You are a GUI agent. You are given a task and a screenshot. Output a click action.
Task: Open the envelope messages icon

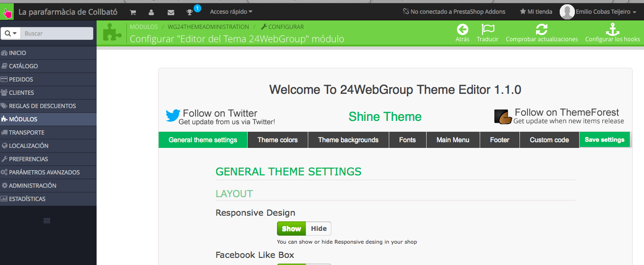click(x=171, y=12)
